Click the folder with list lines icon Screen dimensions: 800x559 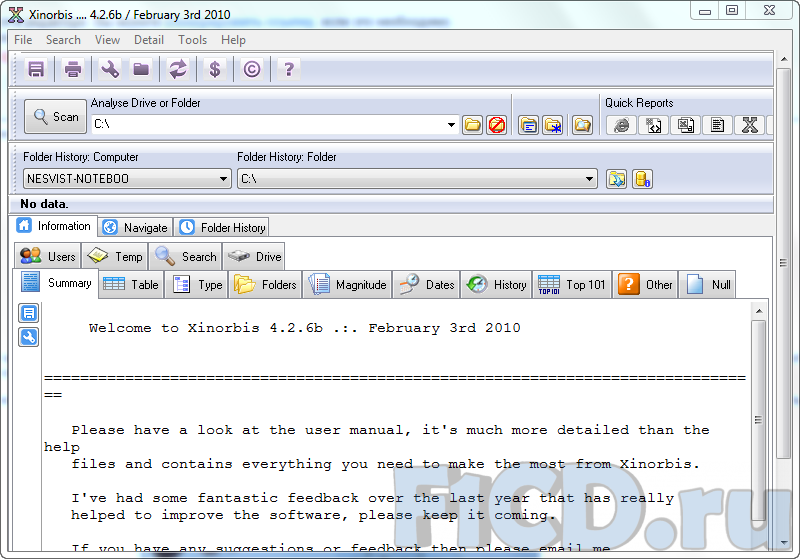[528, 124]
